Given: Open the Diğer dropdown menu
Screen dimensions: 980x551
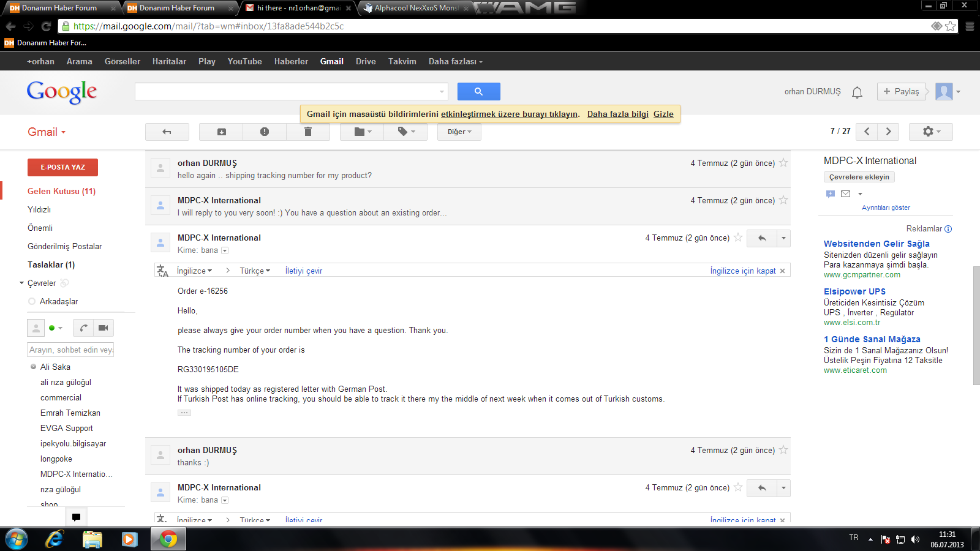Looking at the screenshot, I should point(459,132).
